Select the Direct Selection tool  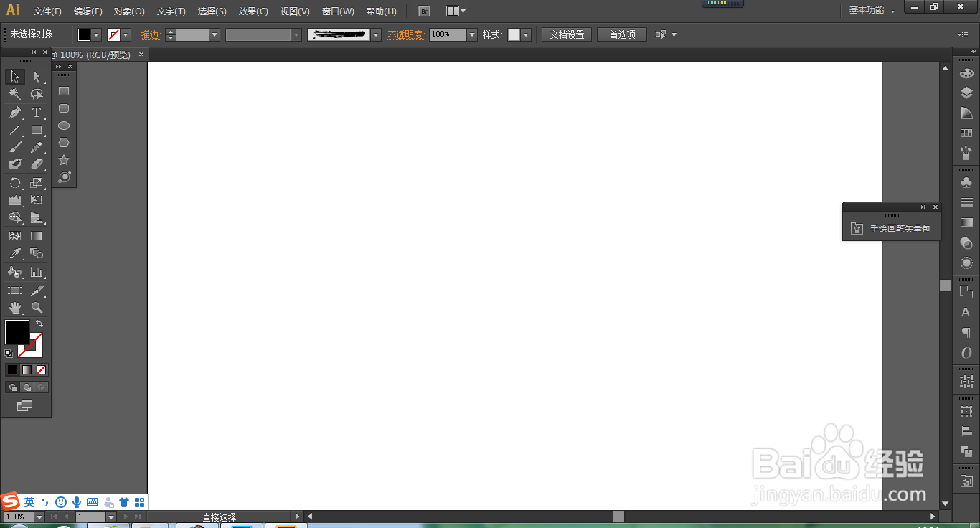[37, 77]
